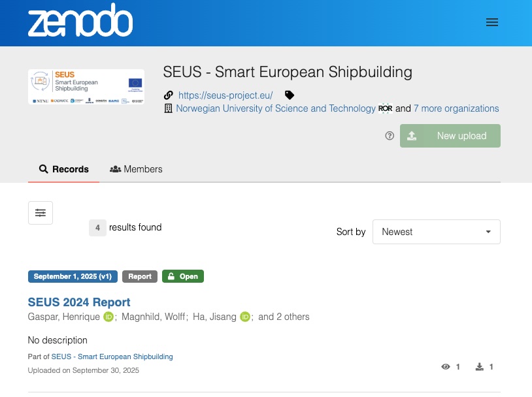The height and width of the screenshot is (397, 532).
Task: Click the community tag icon
Action: coord(290,95)
